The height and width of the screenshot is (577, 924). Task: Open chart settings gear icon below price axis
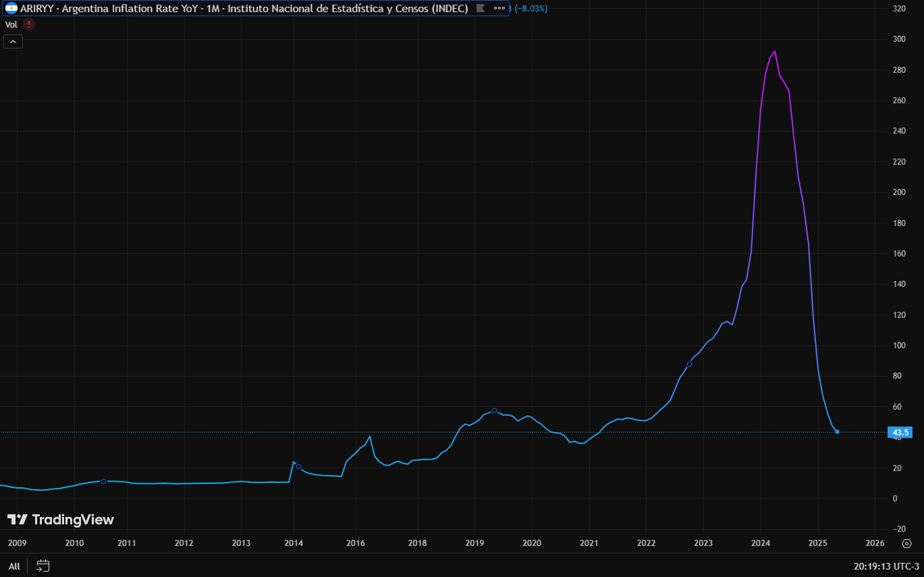[x=906, y=543]
